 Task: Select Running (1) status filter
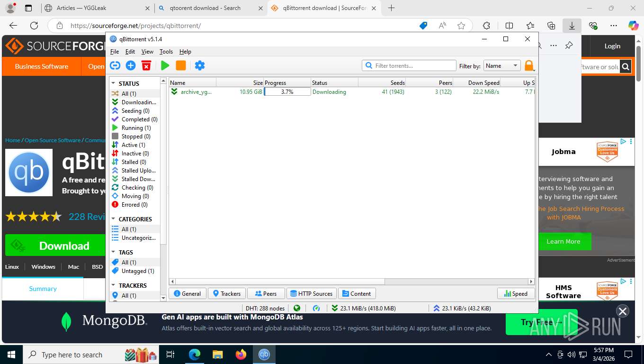[134, 128]
